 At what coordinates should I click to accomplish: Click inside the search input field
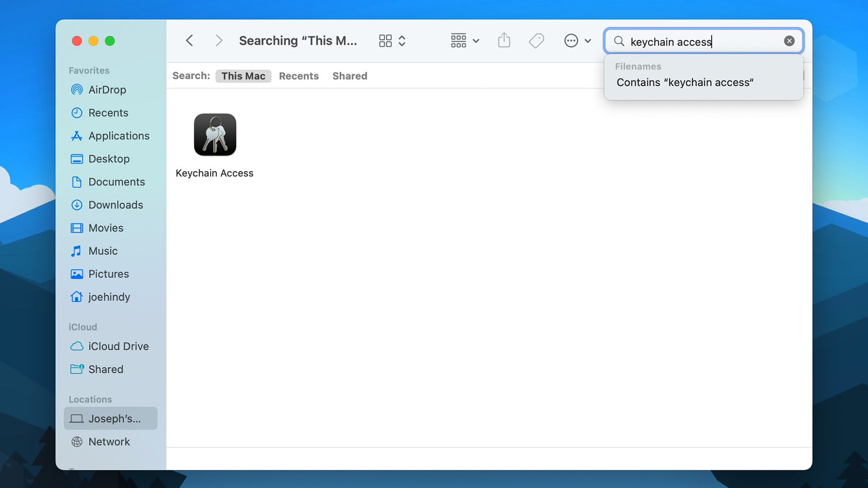tap(701, 42)
